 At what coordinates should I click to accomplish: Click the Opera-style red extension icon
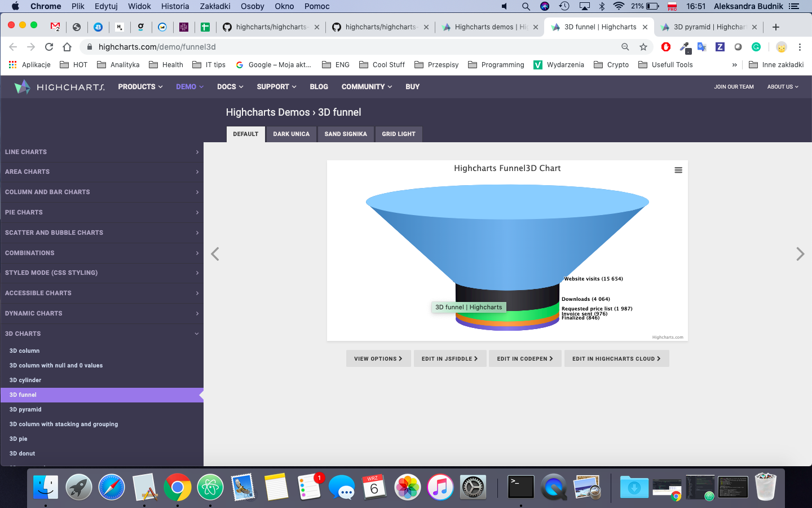666,47
